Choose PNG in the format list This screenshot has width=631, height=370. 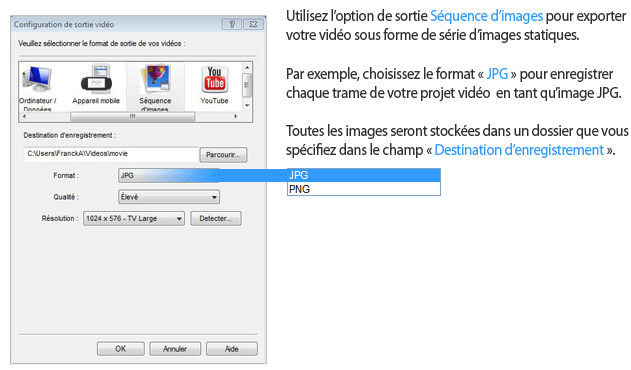pos(364,189)
